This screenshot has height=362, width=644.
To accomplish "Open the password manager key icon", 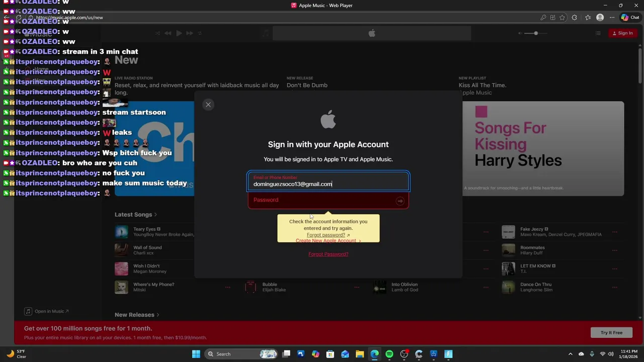I will pyautogui.click(x=543, y=18).
